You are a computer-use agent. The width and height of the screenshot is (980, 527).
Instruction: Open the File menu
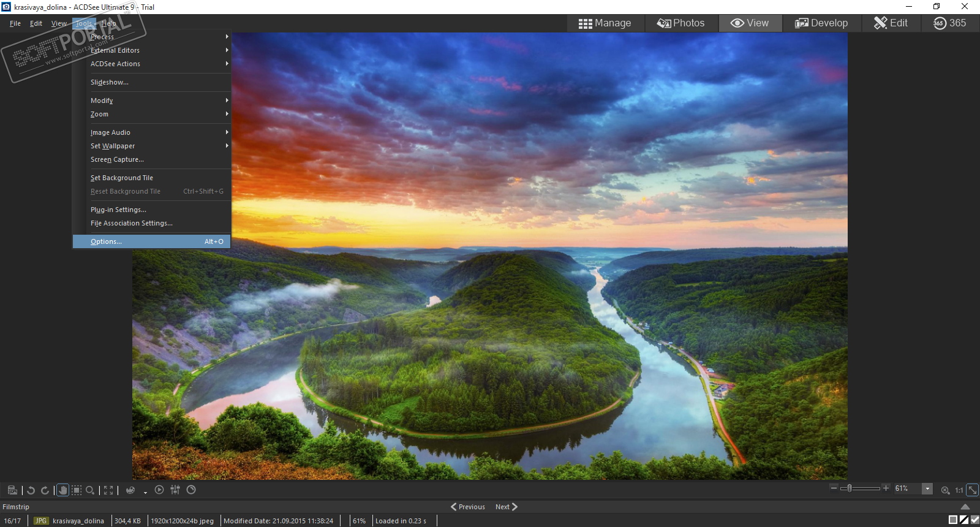(15, 23)
